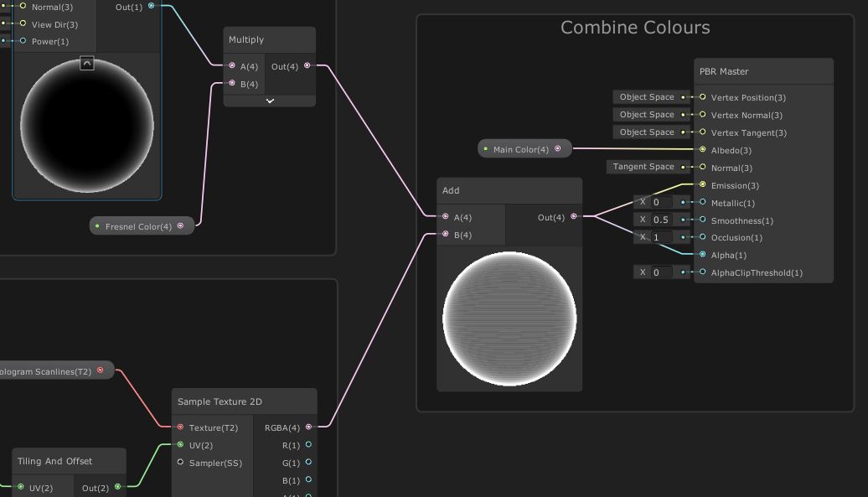The width and height of the screenshot is (868, 497).
Task: Click the Sampler(SS) port on Sample Texture 2D
Action: pos(180,463)
